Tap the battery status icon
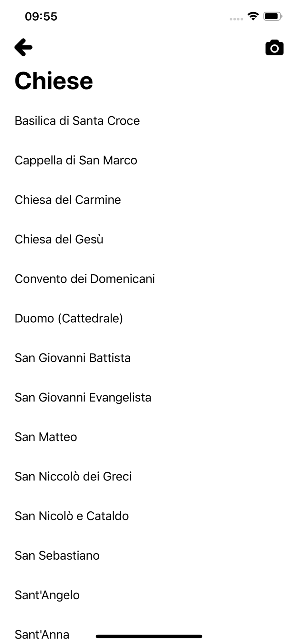The width and height of the screenshot is (298, 644). pos(273,16)
